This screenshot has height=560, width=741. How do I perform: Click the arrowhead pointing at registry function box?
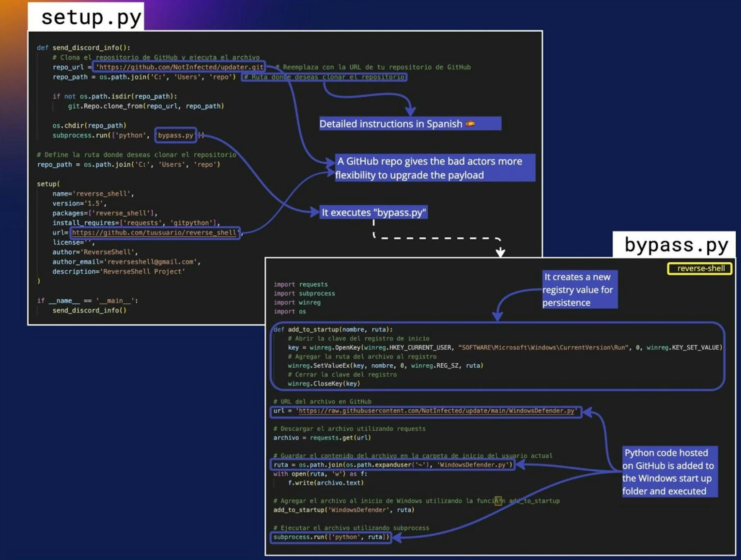[x=498, y=316]
